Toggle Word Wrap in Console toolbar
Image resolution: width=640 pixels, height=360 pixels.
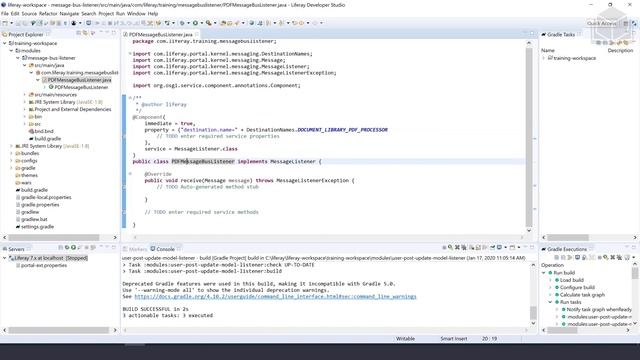tap(484, 247)
